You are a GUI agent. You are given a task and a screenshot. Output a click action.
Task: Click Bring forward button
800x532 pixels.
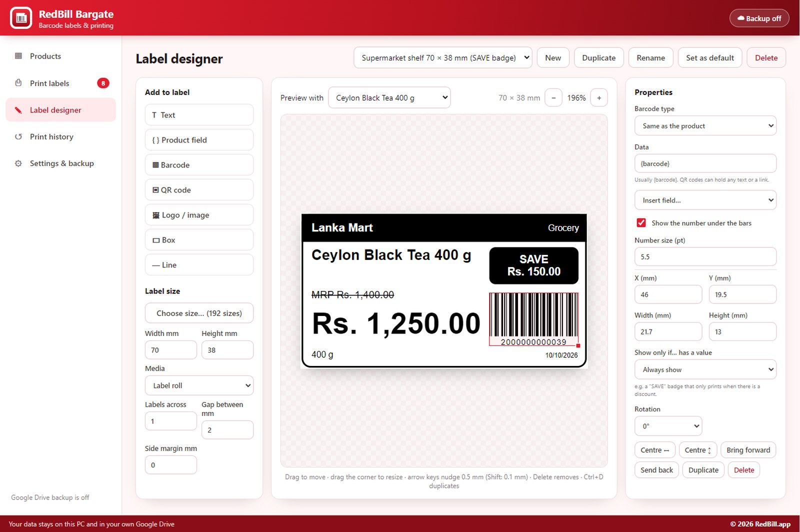click(x=748, y=450)
